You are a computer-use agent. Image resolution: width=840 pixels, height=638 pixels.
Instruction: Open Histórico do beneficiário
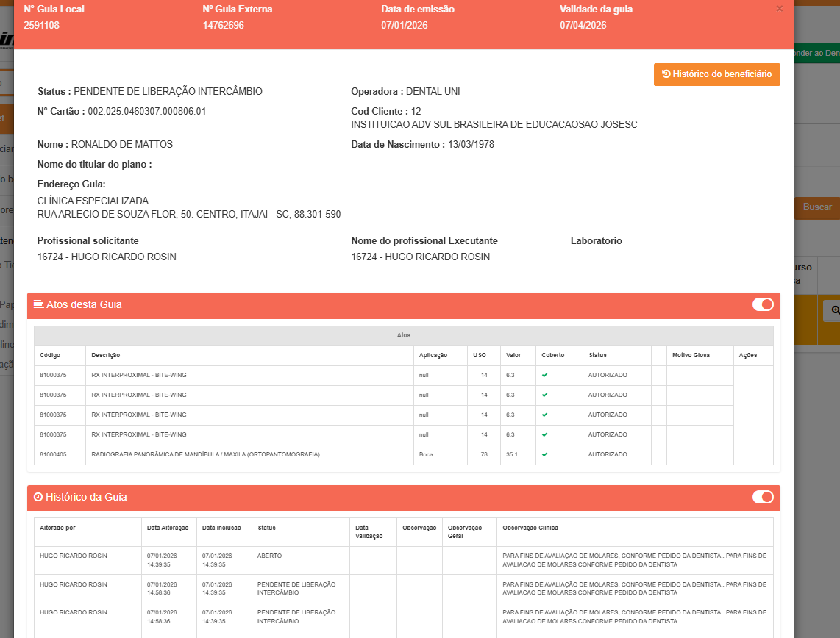click(x=716, y=74)
